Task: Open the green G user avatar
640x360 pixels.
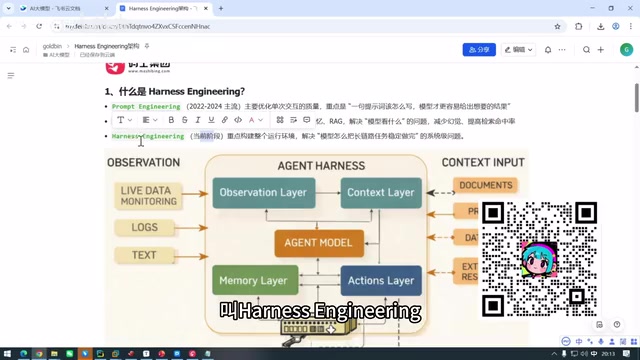Action: pyautogui.click(x=626, y=50)
